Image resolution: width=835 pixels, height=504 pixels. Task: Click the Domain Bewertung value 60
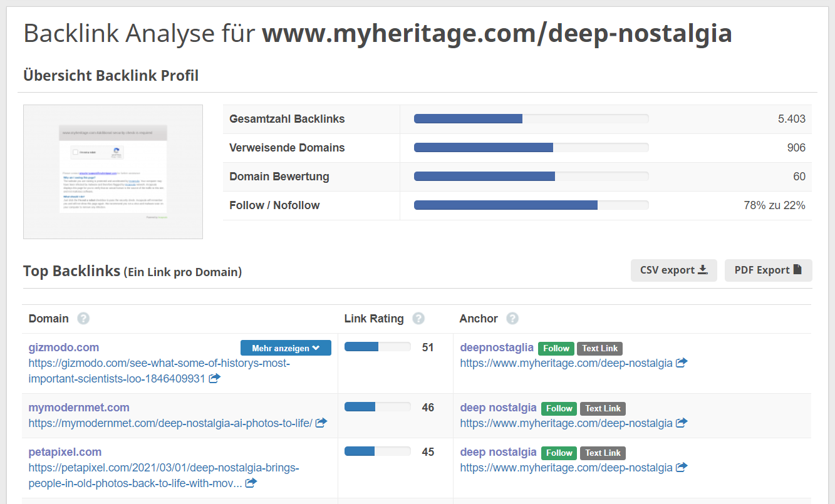click(799, 177)
